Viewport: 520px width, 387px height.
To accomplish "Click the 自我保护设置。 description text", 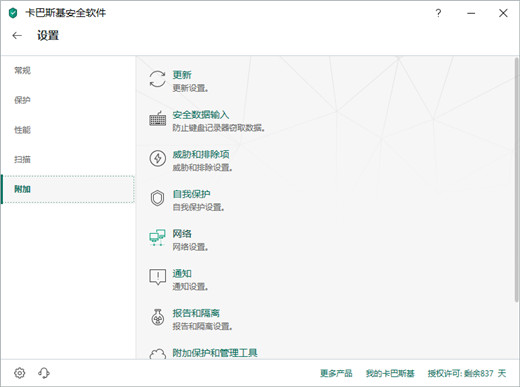I will point(198,207).
